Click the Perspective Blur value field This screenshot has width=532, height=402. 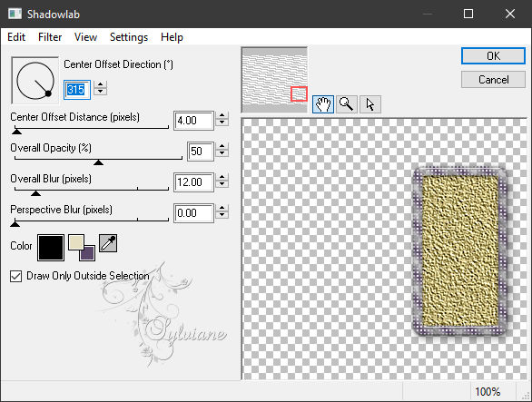tap(193, 213)
